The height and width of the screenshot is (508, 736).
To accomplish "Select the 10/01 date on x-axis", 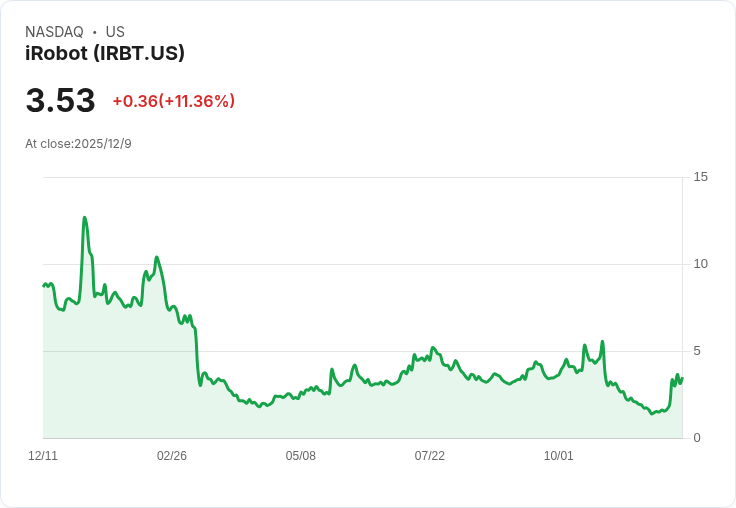I will tap(558, 456).
